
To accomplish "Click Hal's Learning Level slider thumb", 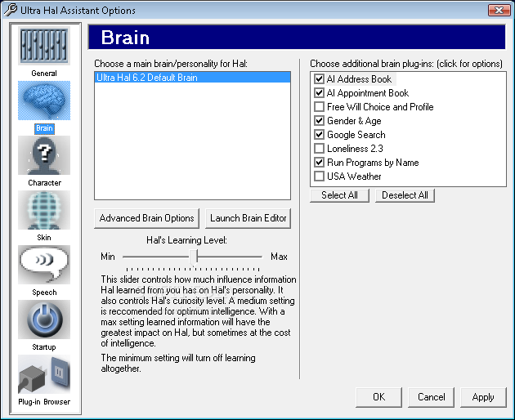I will [194, 257].
